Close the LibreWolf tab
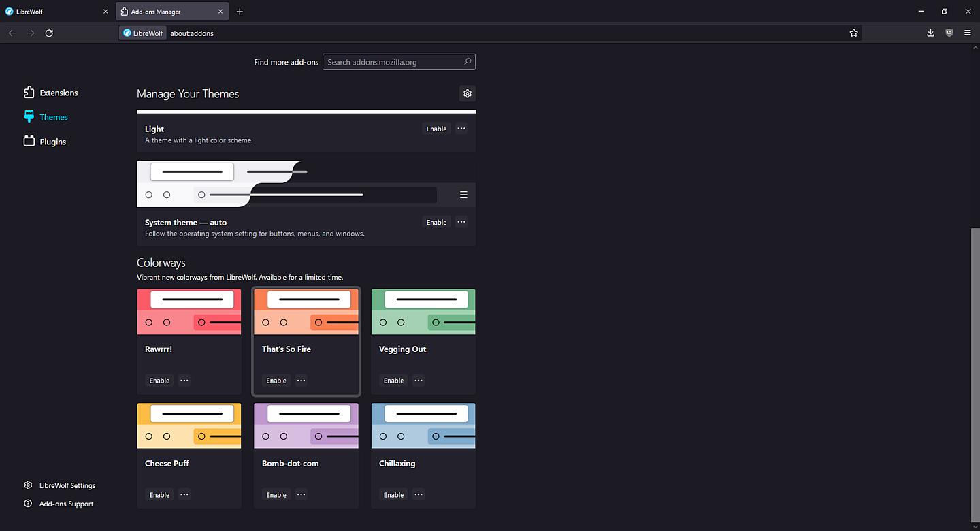 105,12
